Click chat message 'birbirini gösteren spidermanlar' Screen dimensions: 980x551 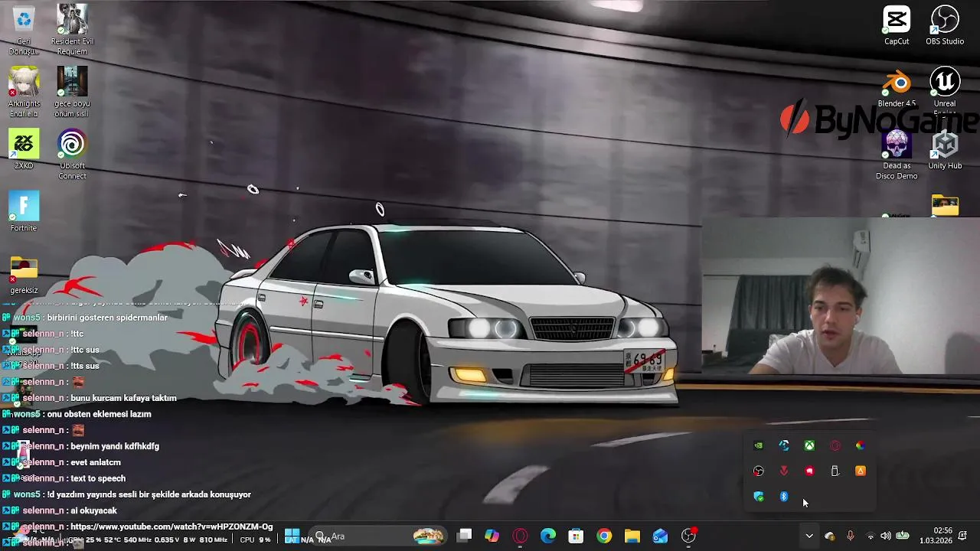[106, 318]
